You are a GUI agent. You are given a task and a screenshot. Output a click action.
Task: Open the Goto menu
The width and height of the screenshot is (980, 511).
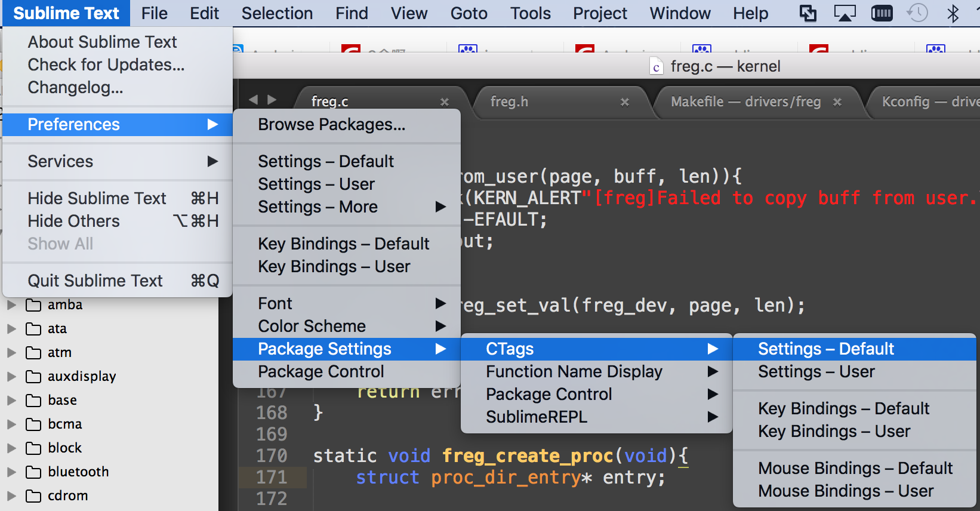tap(469, 13)
